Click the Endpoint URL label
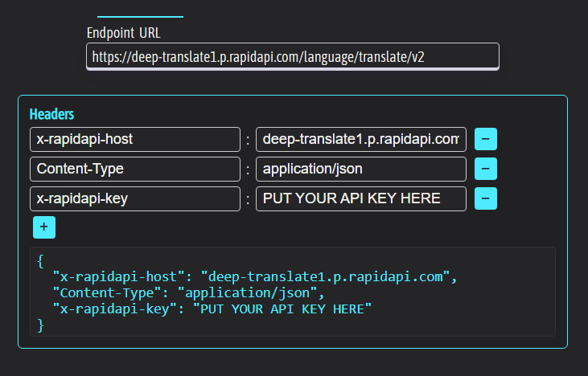Viewport: 588px width, 376px height. point(124,33)
